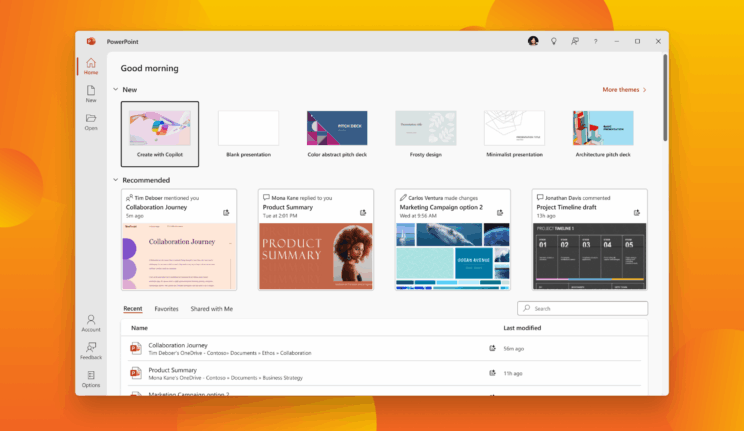The height and width of the screenshot is (431, 744).
Task: Click the question mark help icon
Action: point(595,41)
